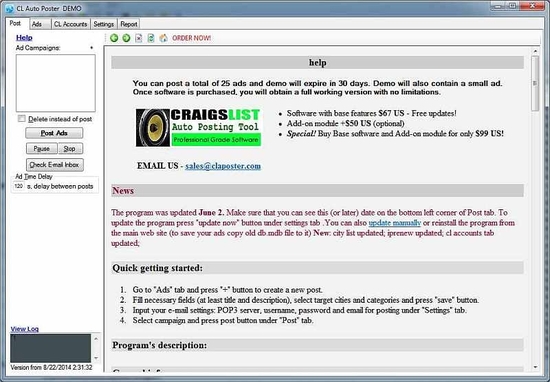Start posting with the Post Ads button
The image size is (550, 382).
[54, 133]
